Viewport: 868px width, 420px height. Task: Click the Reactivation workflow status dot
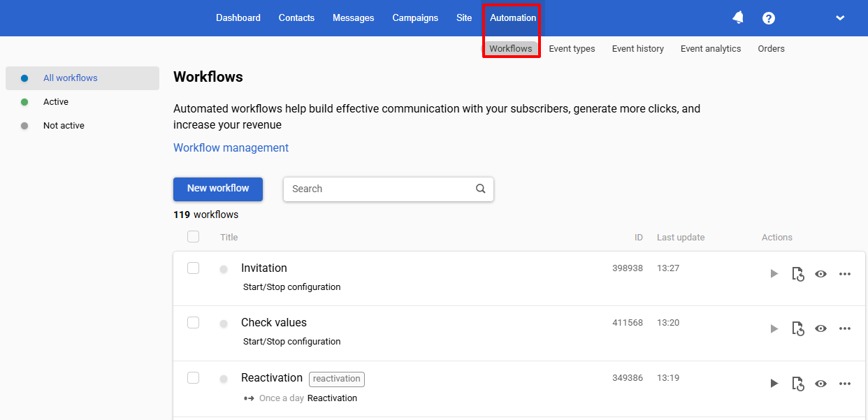224,379
